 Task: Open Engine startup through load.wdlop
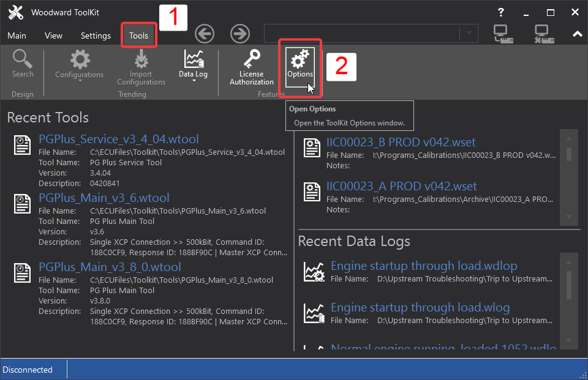tap(424, 266)
